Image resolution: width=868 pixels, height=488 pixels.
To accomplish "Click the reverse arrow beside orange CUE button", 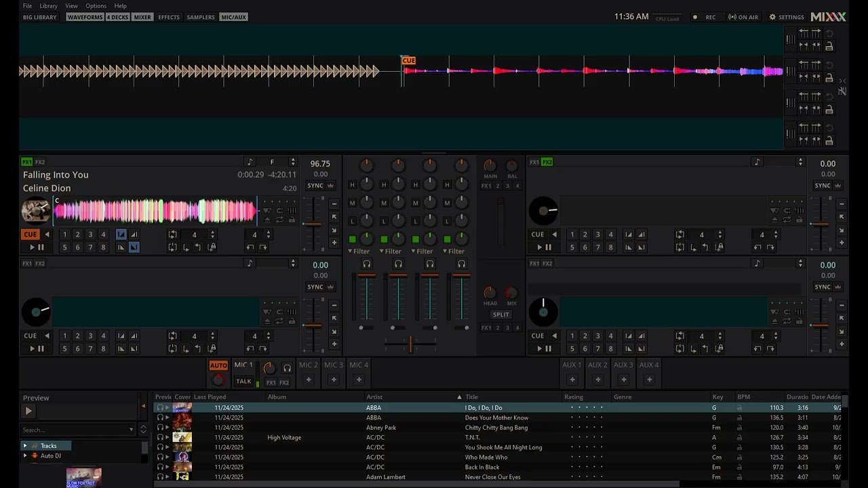I will [x=47, y=235].
